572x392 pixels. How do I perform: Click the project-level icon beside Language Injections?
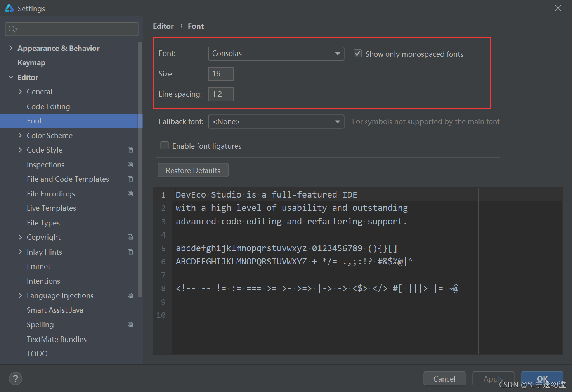tap(130, 295)
